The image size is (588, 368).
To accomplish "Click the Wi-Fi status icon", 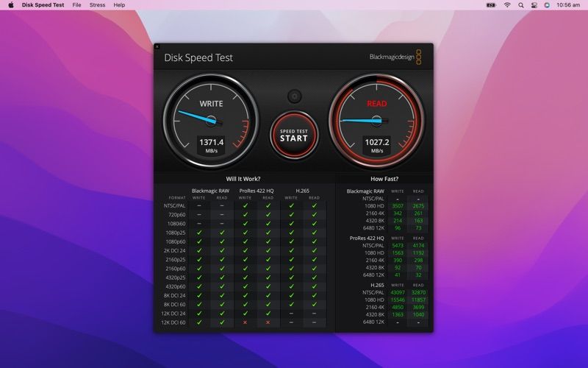I will tap(507, 5).
